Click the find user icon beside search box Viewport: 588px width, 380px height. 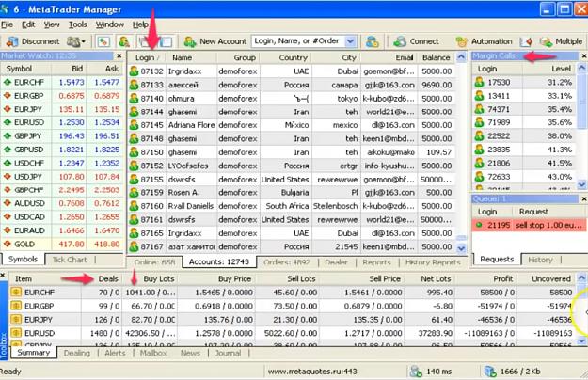point(372,41)
